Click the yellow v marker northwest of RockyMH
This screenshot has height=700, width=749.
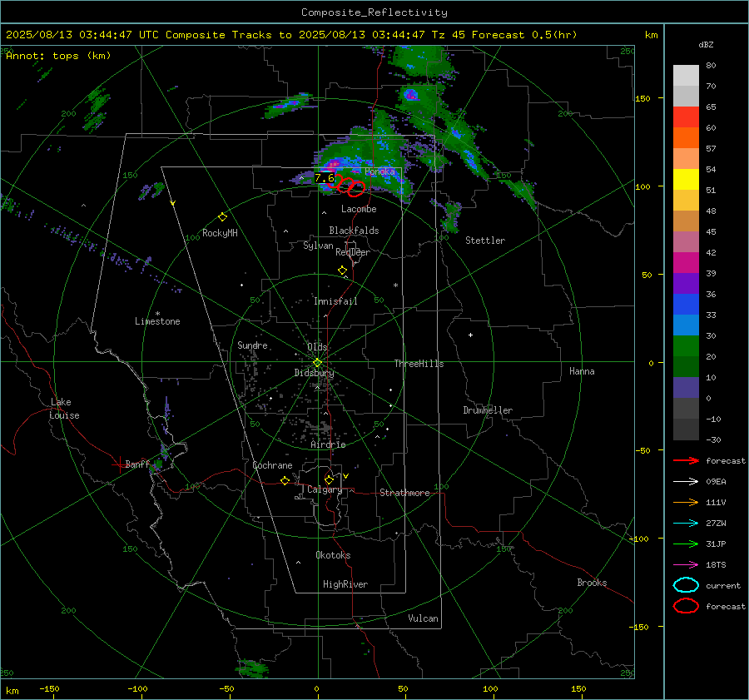point(173,203)
